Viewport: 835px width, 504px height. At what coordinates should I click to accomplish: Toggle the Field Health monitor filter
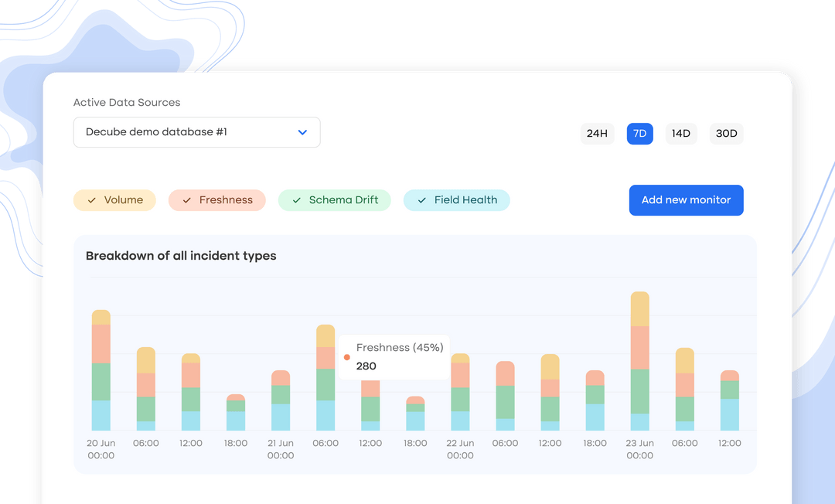[456, 199]
